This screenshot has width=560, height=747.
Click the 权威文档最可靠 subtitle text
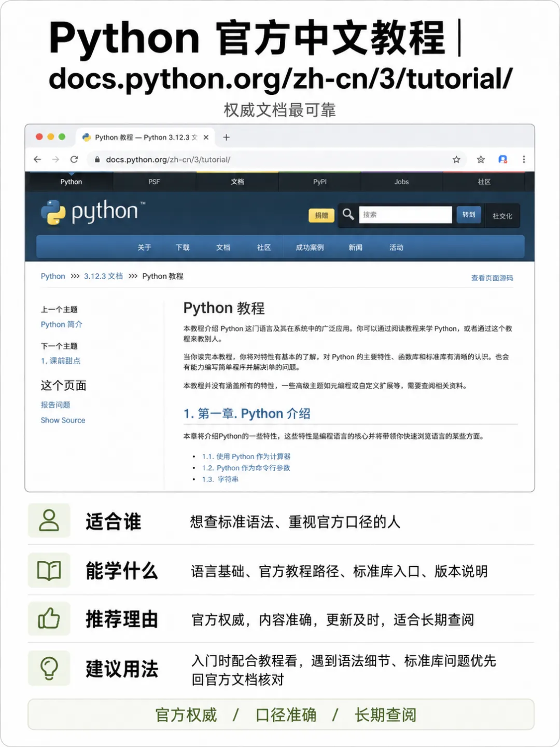[280, 110]
